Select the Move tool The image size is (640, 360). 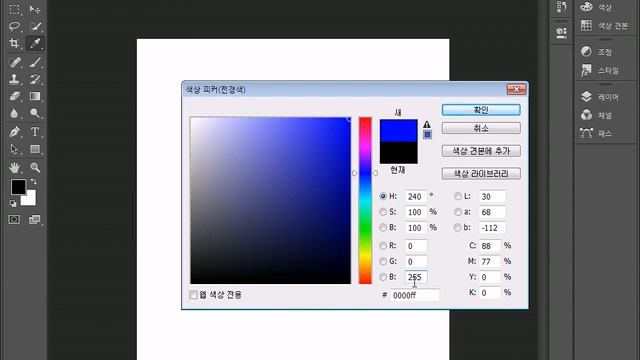pos(35,9)
